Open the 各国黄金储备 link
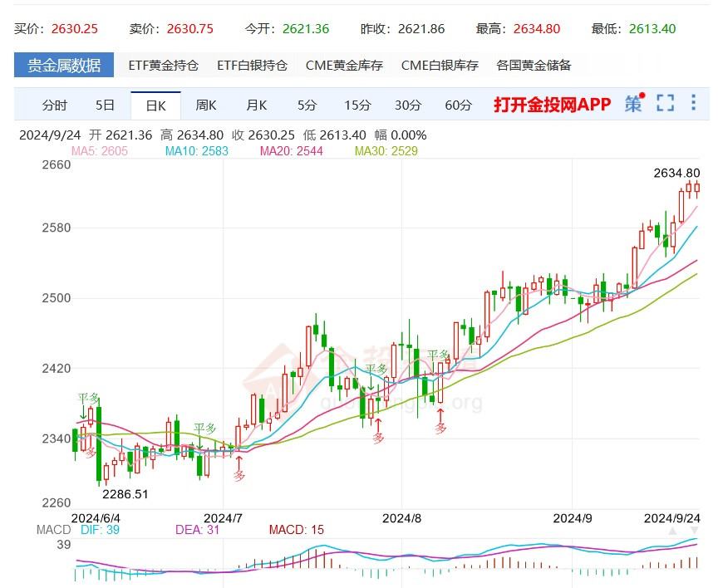This screenshot has width=718, height=588. coord(534,65)
